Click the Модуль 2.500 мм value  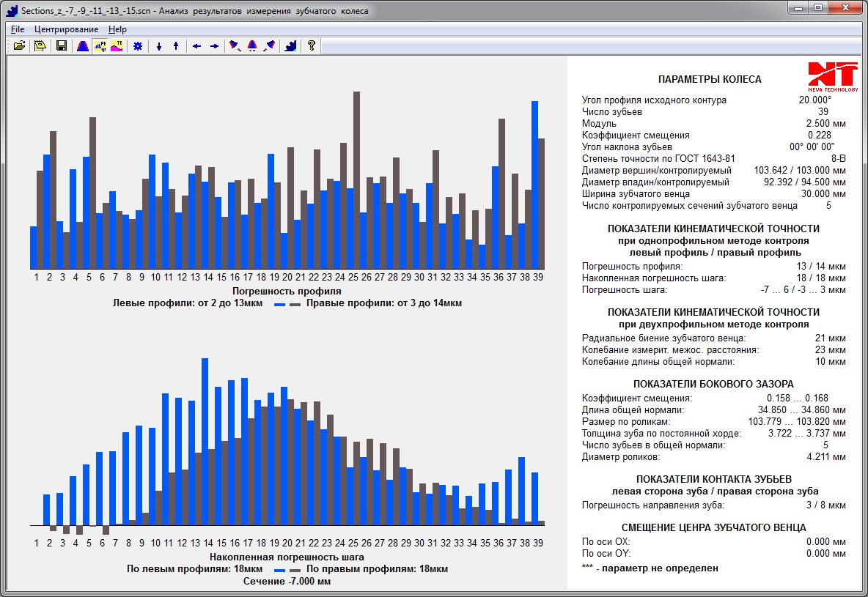[x=826, y=123]
